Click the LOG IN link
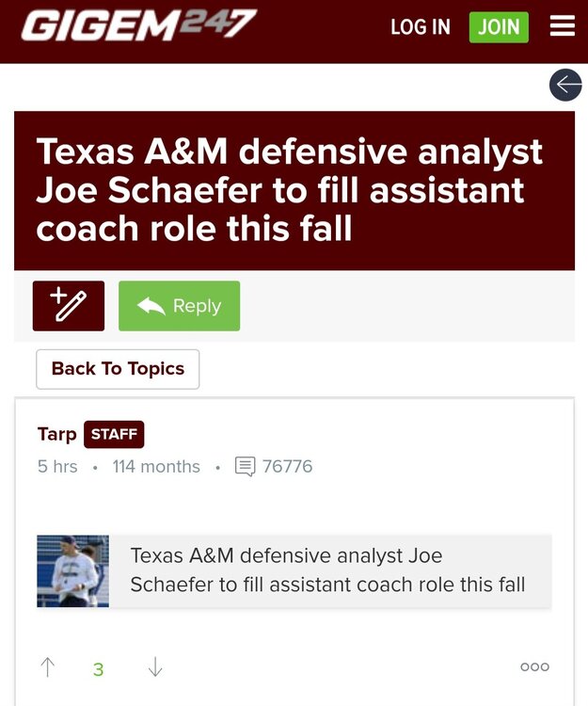This screenshot has width=588, height=706. tap(421, 26)
